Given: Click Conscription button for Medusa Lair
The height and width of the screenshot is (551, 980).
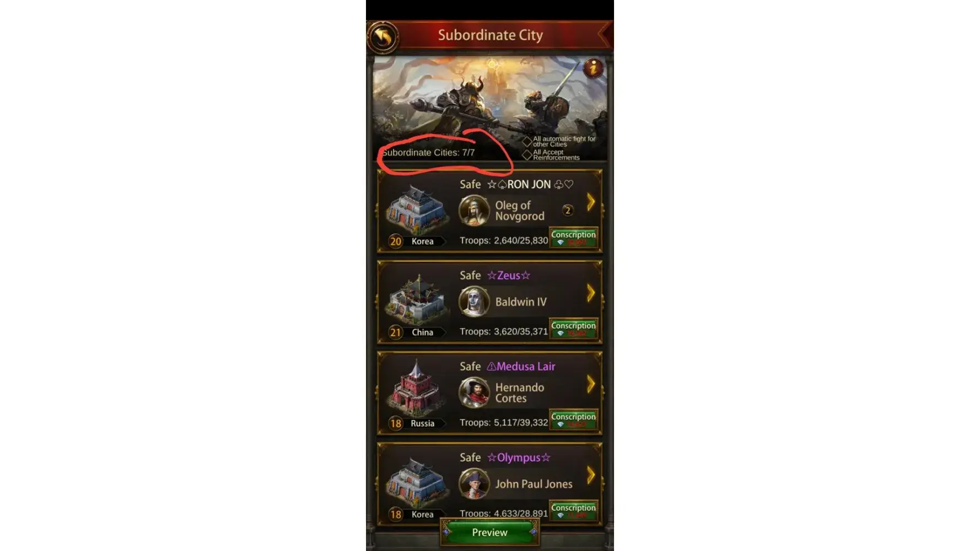Looking at the screenshot, I should pyautogui.click(x=574, y=419).
